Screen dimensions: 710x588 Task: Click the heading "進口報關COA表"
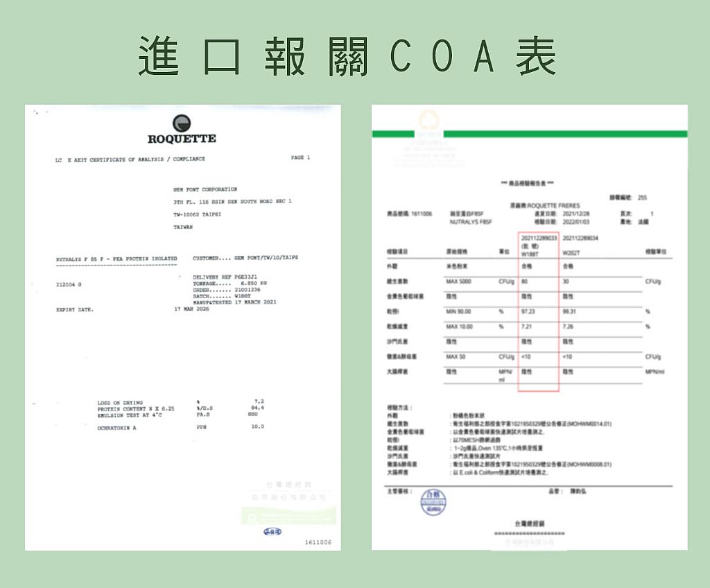[x=347, y=57]
